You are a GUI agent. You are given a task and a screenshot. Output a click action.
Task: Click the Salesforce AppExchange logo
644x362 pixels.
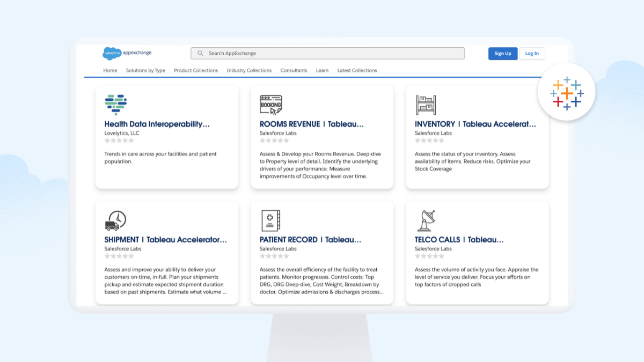coord(127,53)
